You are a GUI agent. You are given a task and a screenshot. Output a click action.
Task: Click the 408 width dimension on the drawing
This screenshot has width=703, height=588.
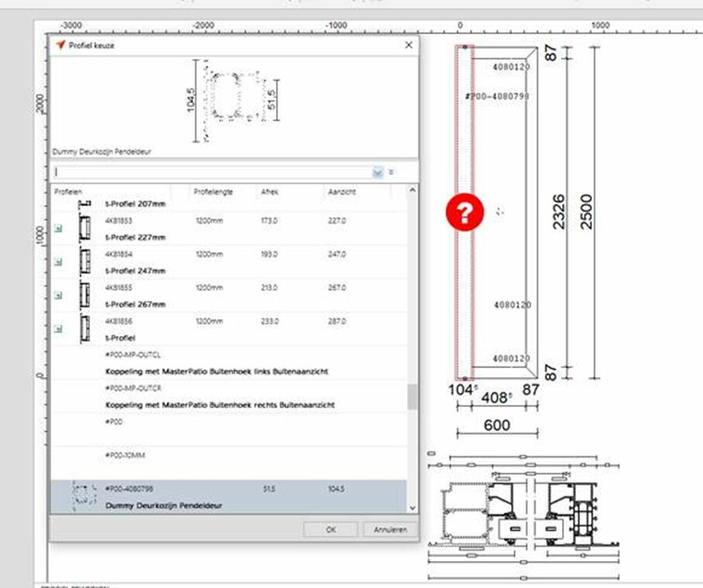[x=496, y=397]
